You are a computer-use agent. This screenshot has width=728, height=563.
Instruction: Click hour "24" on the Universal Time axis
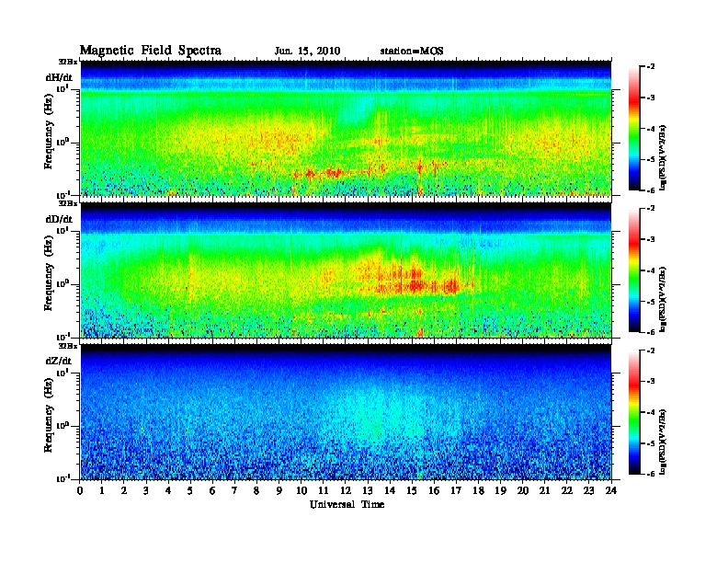pos(611,491)
